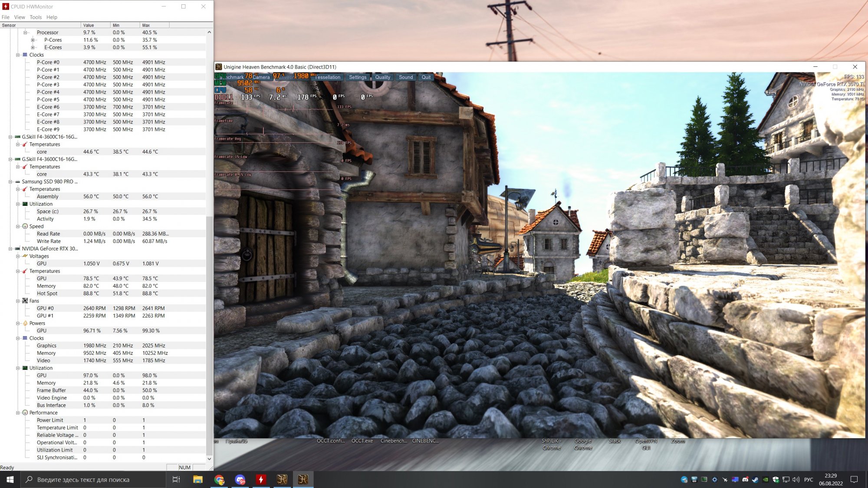Collapse the Samsung SSD 980 PRO node
This screenshot has width=868, height=488.
coord(10,182)
